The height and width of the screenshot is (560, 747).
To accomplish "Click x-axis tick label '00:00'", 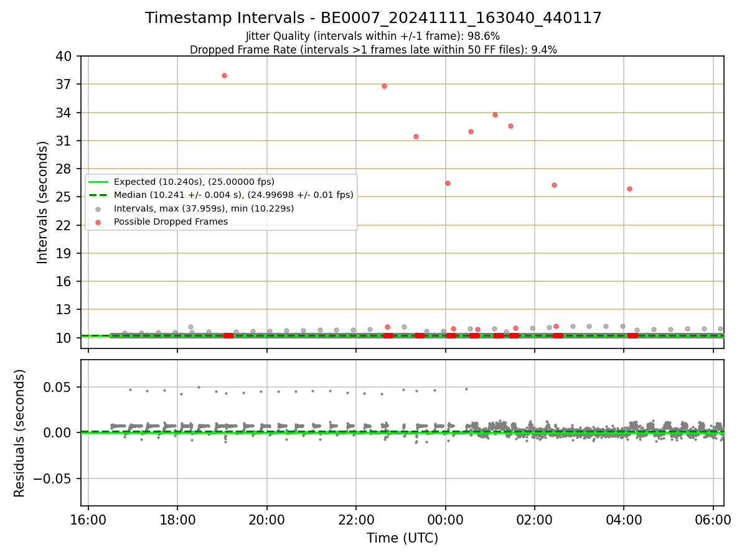I will (x=446, y=520).
